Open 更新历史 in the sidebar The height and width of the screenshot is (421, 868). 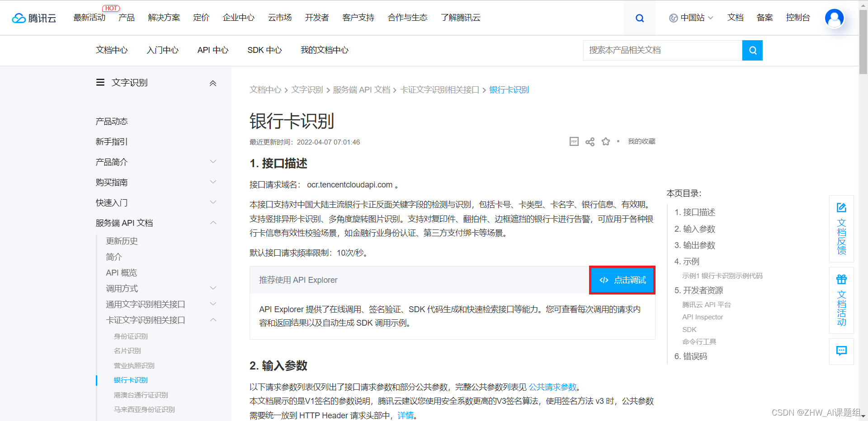[122, 241]
